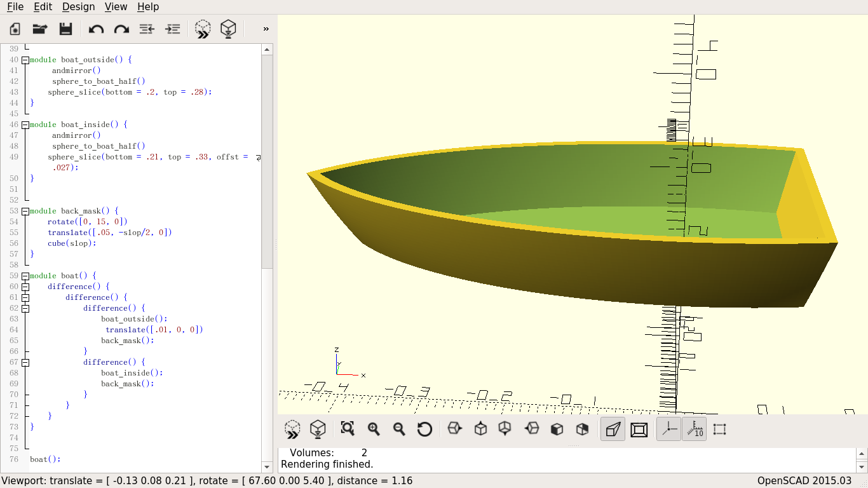Viewport: 868px width, 488px height.
Task: Toggle Show Axes
Action: [x=668, y=429]
